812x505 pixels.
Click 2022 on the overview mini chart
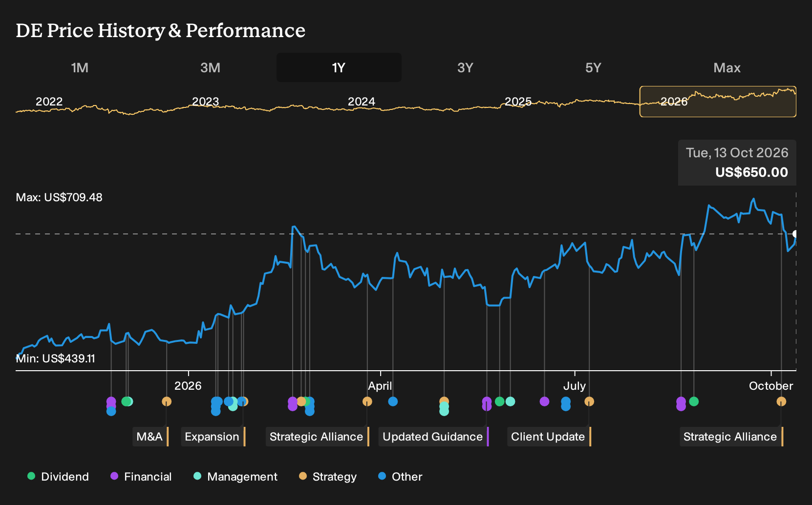click(x=49, y=102)
